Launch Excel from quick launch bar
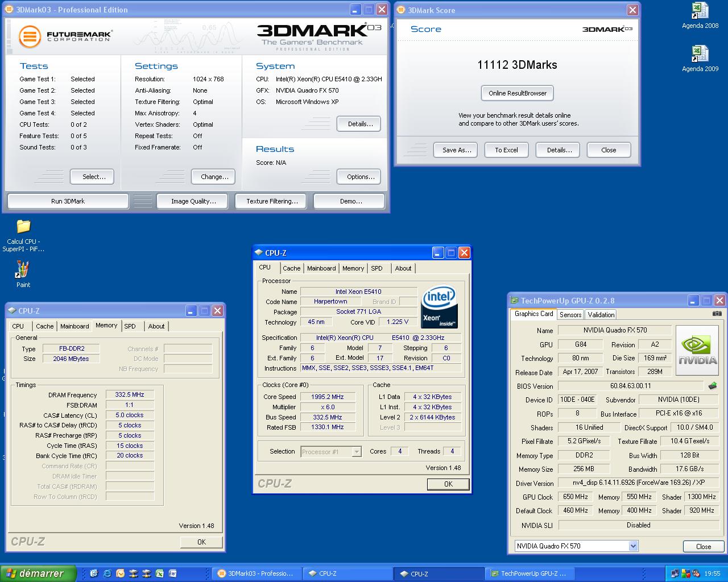The width and height of the screenshot is (728, 582). (159, 573)
